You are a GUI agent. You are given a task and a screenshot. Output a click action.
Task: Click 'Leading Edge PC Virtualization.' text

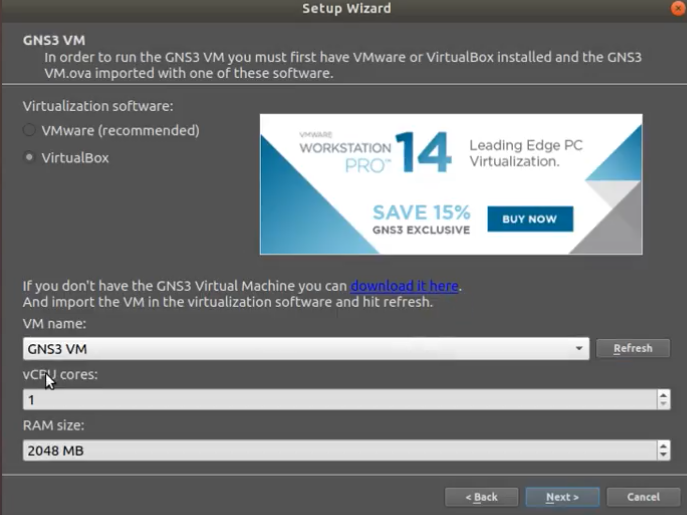tap(526, 153)
